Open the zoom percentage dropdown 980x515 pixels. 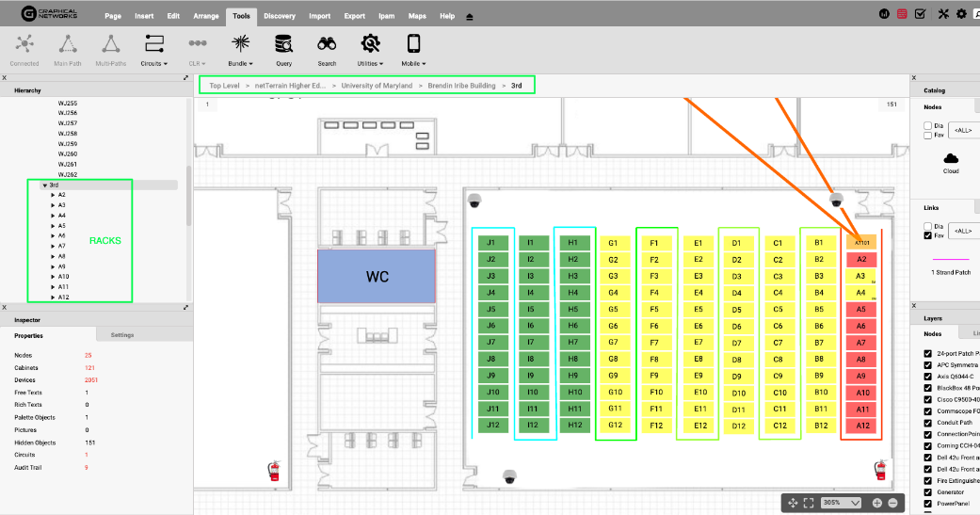tap(842, 503)
